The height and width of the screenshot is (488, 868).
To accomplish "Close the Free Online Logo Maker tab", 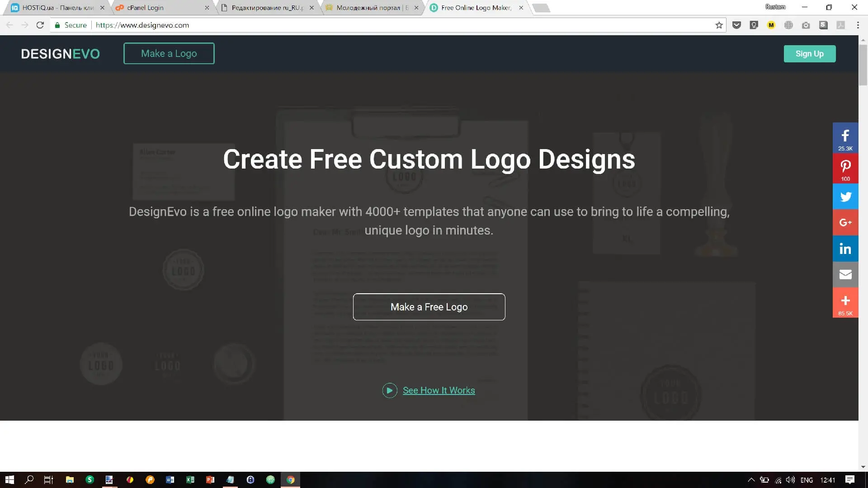I will 521,8.
